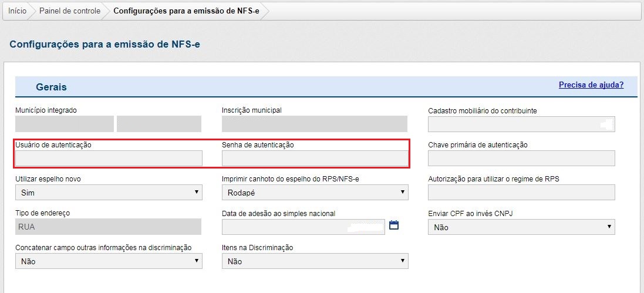The image size is (644, 293).
Task: Click the Configurações para a emissão breadcrumb
Action: [187, 11]
